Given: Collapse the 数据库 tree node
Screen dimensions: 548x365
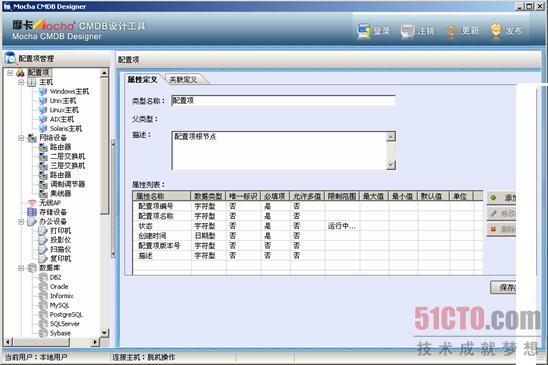Looking at the screenshot, I should pyautogui.click(x=21, y=268).
